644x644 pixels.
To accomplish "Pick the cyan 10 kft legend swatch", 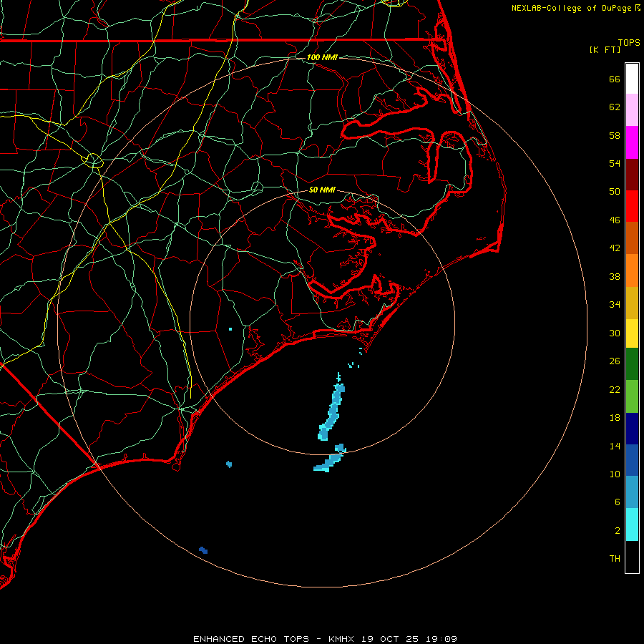I will 632,525.
